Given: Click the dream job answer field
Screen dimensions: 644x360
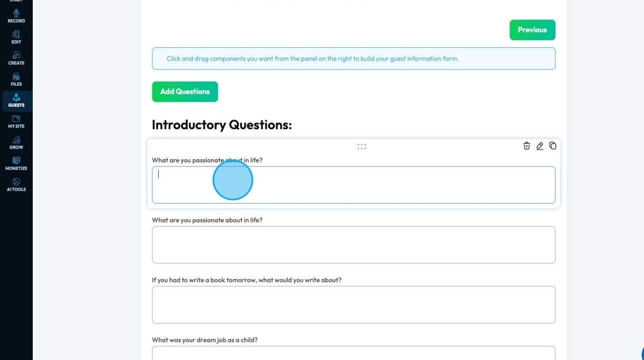Looking at the screenshot, I should point(353,352).
